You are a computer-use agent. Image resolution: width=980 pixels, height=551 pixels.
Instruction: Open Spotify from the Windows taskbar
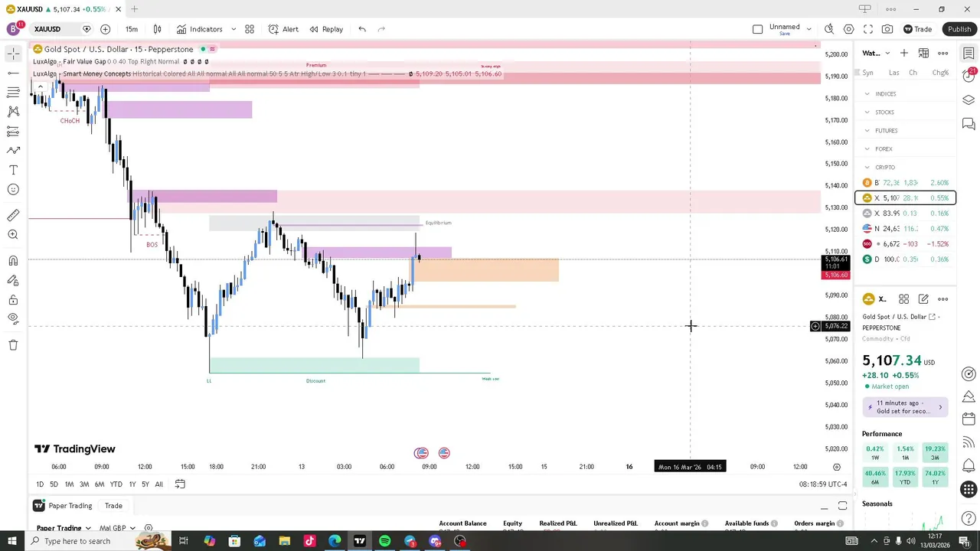(x=384, y=541)
